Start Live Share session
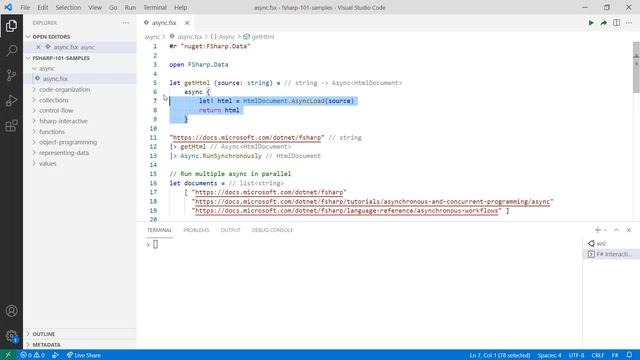This screenshot has width=640, height=360. point(84,355)
